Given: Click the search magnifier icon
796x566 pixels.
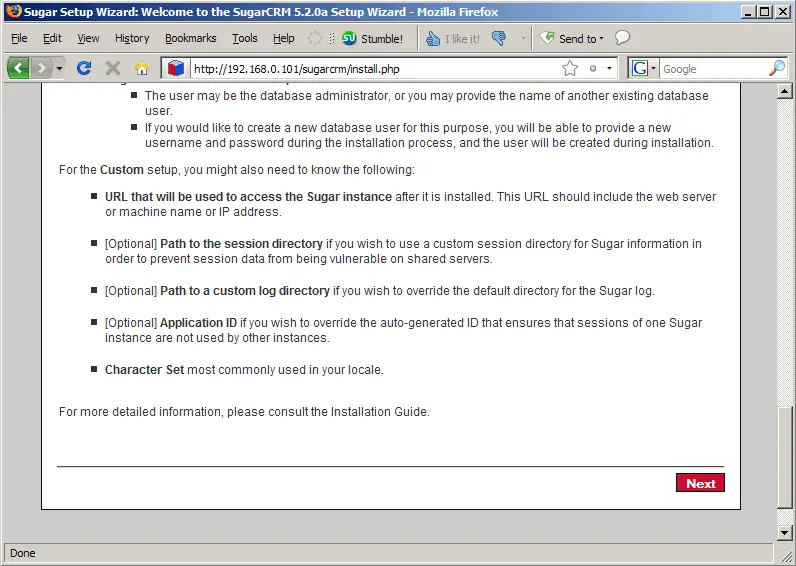Looking at the screenshot, I should coord(777,68).
